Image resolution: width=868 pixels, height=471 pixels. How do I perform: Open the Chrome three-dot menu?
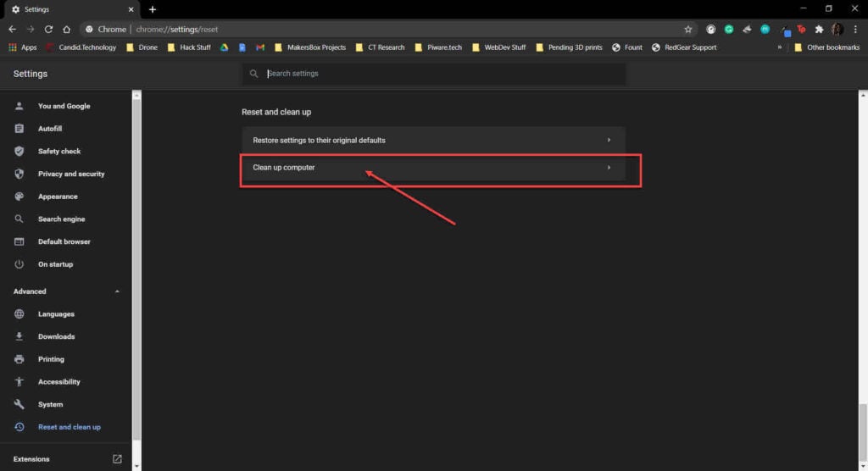pyautogui.click(x=855, y=30)
